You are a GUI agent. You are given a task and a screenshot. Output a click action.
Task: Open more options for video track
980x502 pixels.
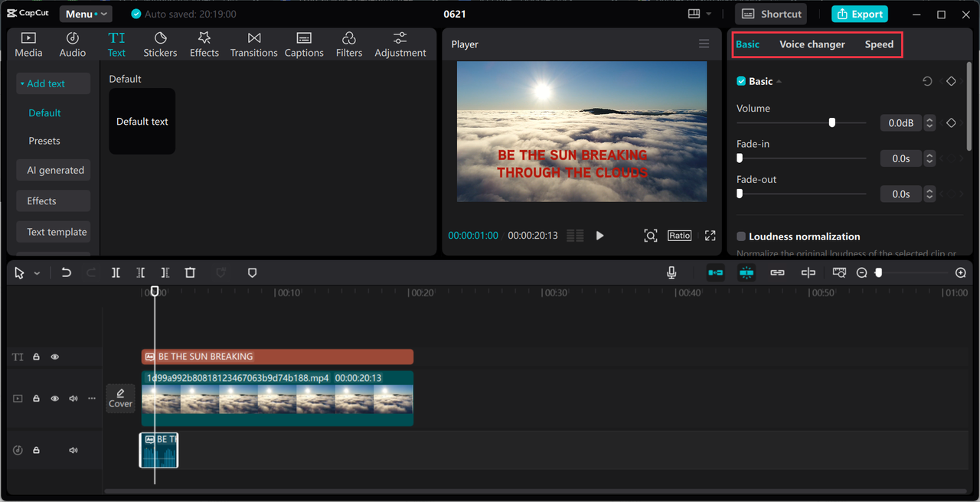[92, 399]
